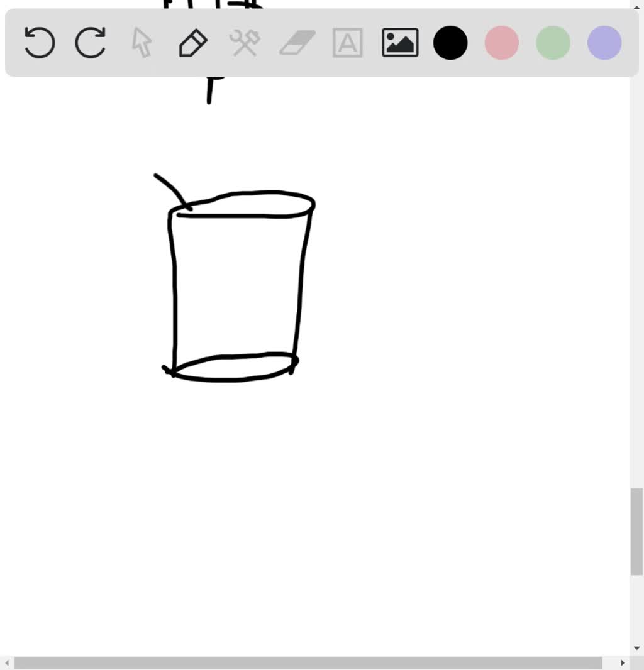Select the green color swatch
The image size is (644, 670).
[x=552, y=43]
